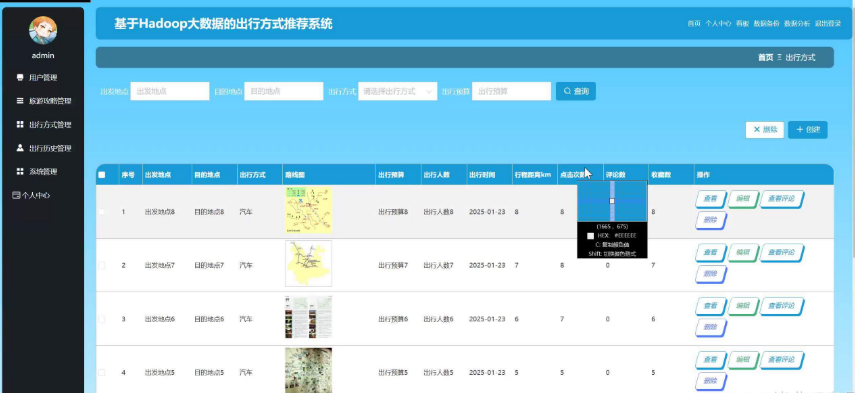Click the 目的地点 column header

click(x=207, y=175)
